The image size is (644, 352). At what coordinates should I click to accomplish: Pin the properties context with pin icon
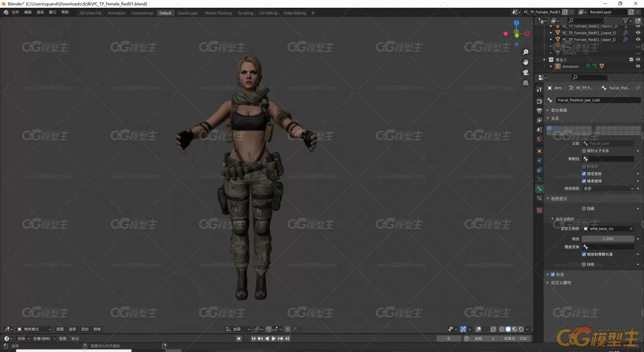coord(638,88)
